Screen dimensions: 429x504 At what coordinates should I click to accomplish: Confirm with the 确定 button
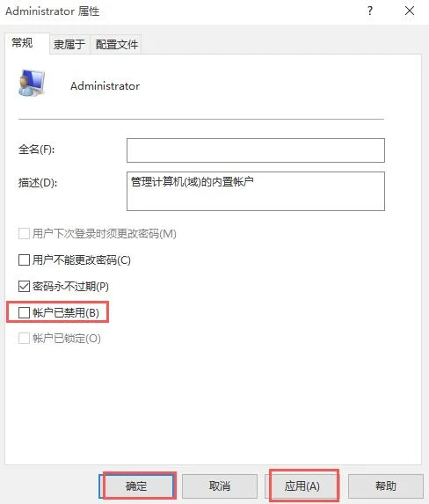[136, 486]
